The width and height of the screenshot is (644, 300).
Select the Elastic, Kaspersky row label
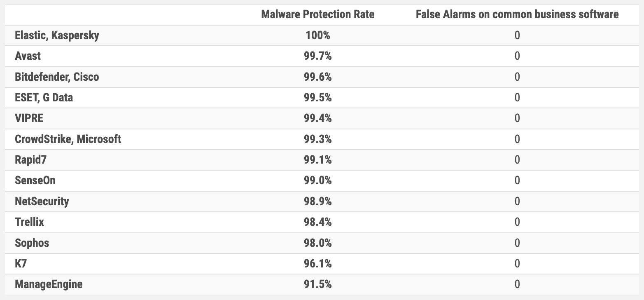[x=57, y=35]
